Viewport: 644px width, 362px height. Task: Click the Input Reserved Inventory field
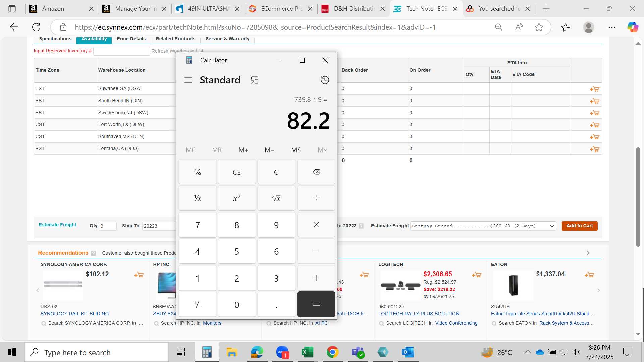pyautogui.click(x=121, y=51)
